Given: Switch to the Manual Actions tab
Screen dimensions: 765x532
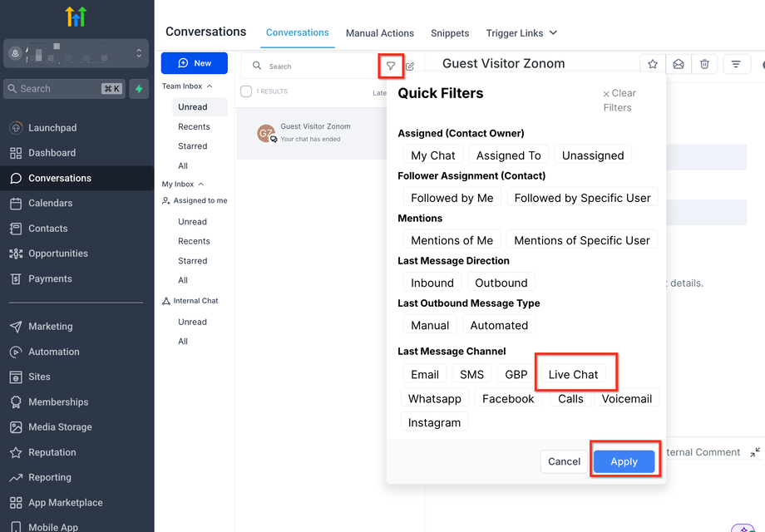Looking at the screenshot, I should pyautogui.click(x=380, y=33).
